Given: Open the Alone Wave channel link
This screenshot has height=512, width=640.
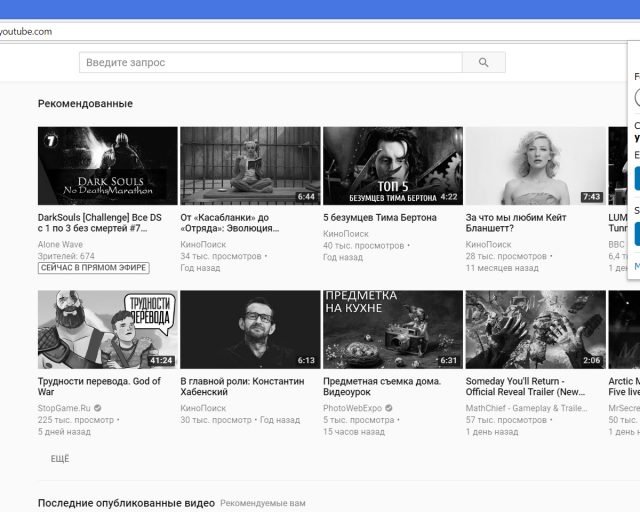Looking at the screenshot, I should tap(60, 245).
